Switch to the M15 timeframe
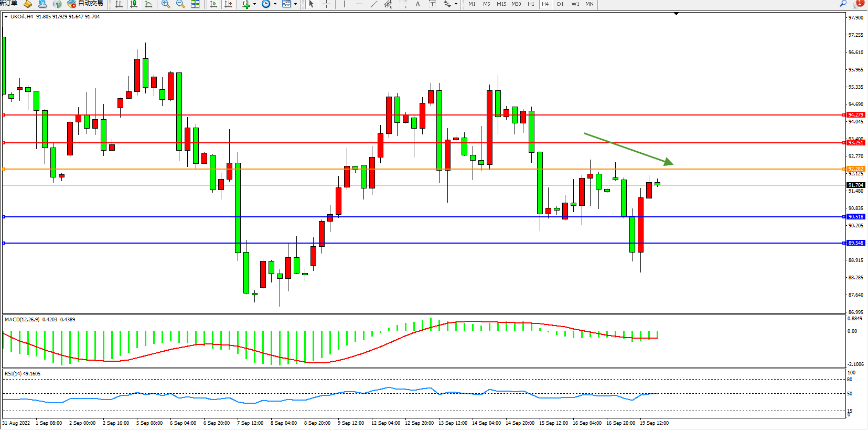This screenshot has height=430, width=868. click(501, 4)
